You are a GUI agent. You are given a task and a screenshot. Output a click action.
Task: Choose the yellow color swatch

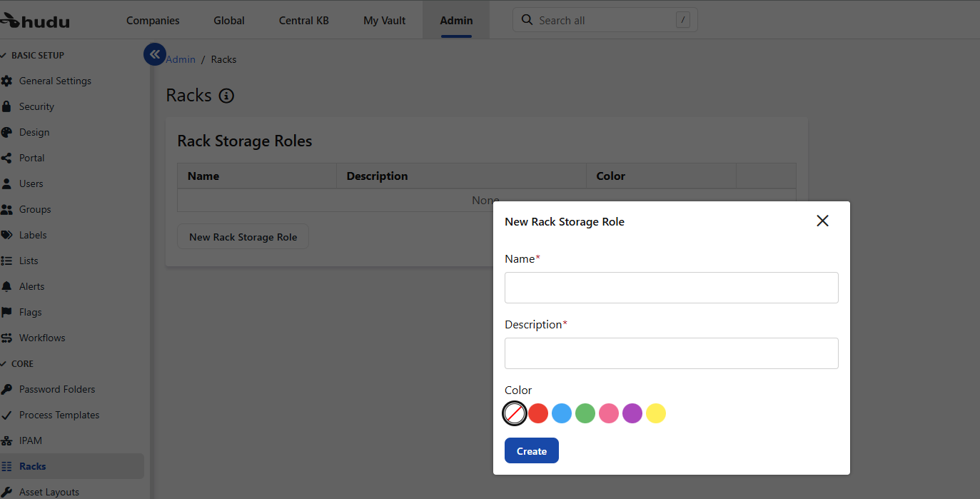click(x=656, y=413)
